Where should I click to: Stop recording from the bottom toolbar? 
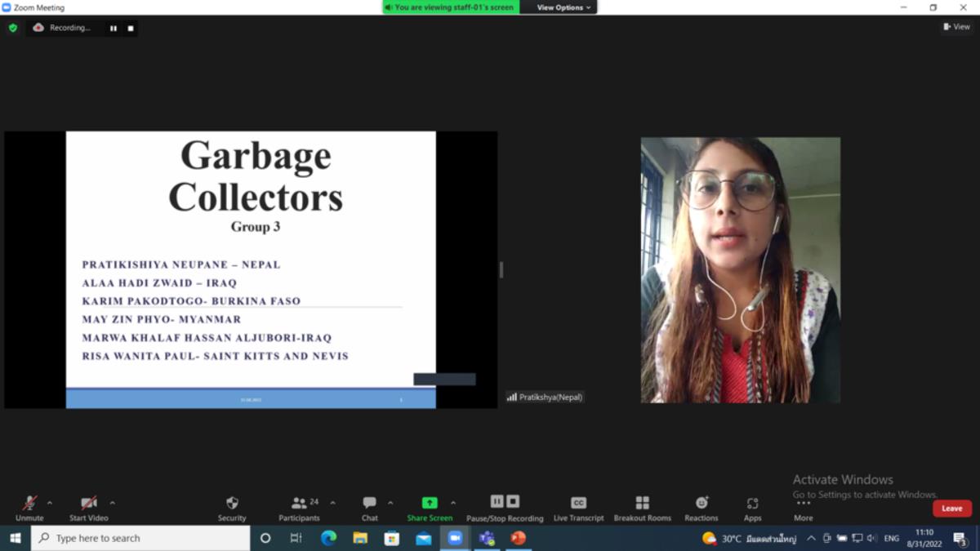tap(513, 501)
